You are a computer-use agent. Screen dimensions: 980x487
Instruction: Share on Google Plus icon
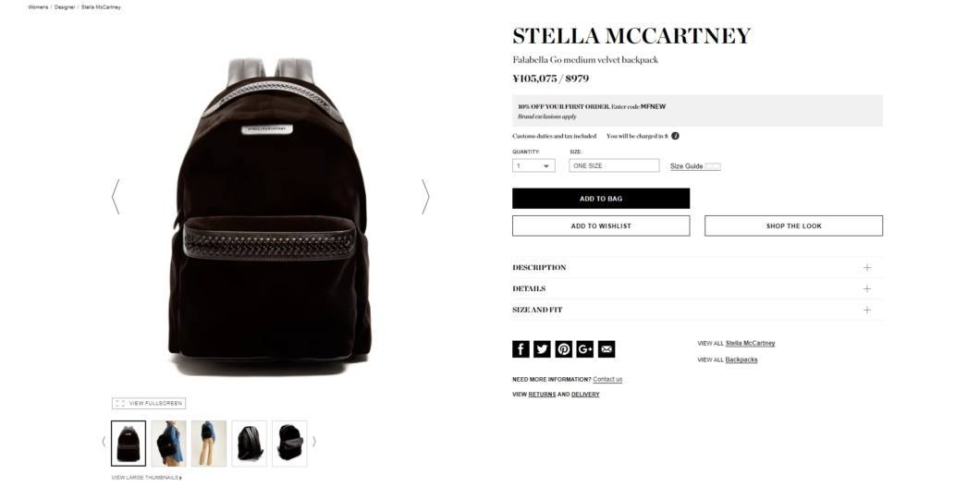(585, 349)
